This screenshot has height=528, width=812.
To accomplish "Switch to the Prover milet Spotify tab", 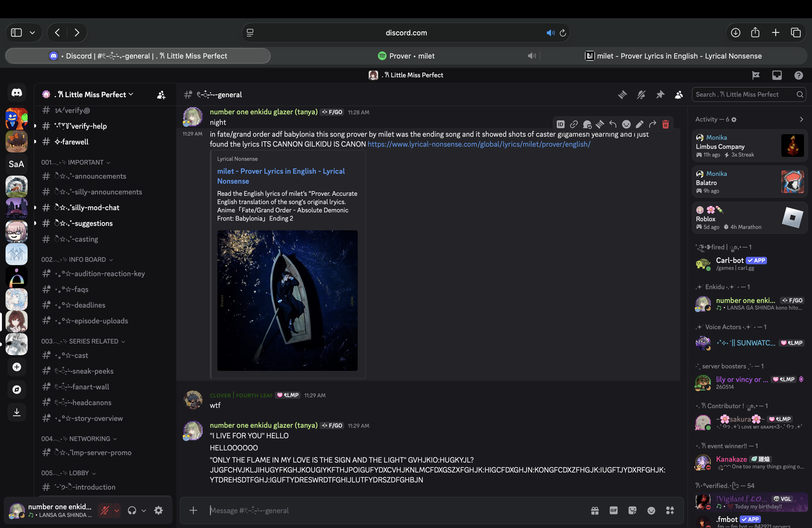I will coord(406,56).
